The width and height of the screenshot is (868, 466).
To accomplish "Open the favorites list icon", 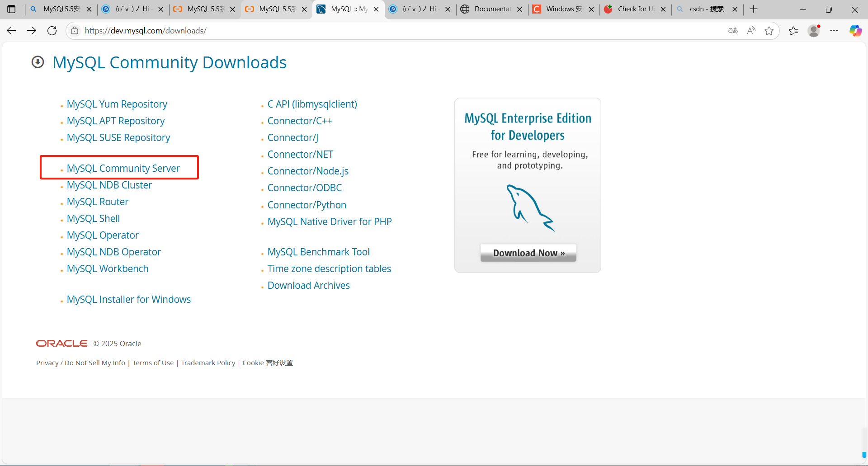I will pyautogui.click(x=793, y=31).
